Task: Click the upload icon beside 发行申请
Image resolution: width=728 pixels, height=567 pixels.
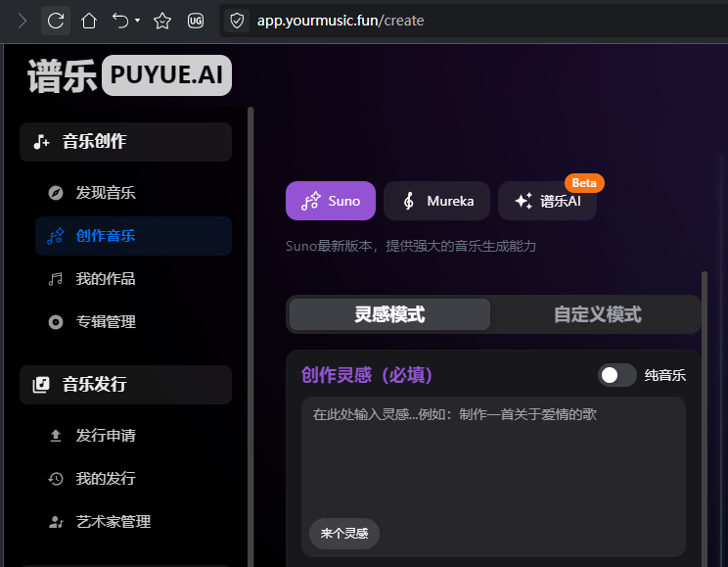Action: [56, 436]
